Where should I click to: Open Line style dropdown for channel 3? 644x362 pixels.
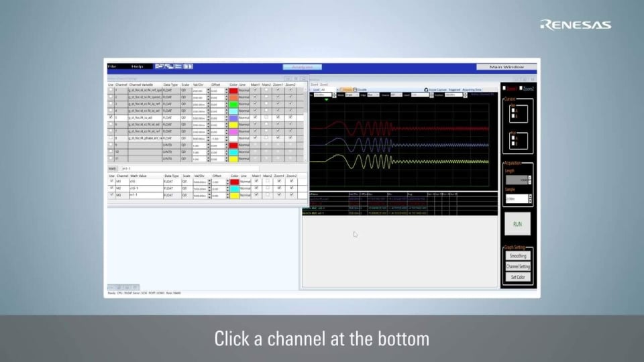[244, 104]
